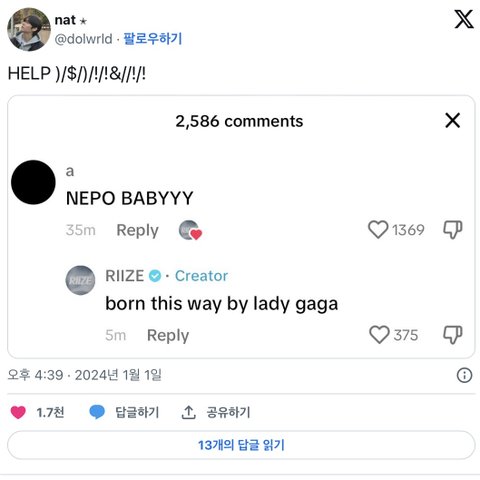Open nat's profile avatar
This screenshot has width=480, height=480.
tap(29, 29)
